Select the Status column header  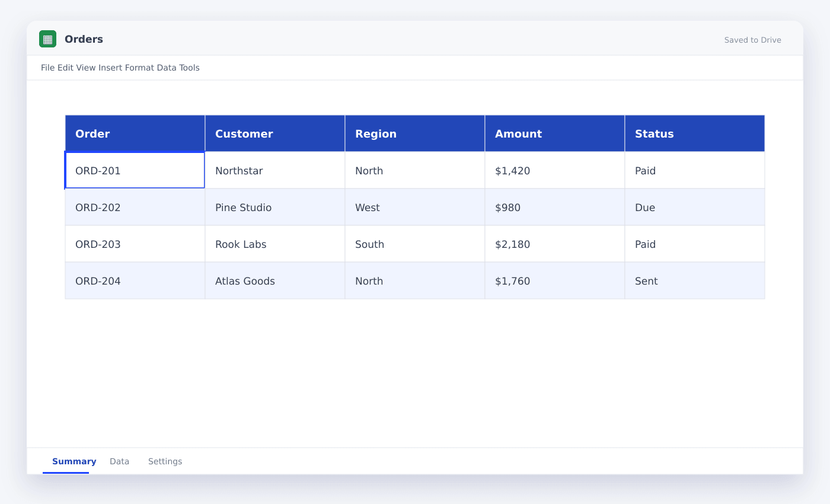695,133
